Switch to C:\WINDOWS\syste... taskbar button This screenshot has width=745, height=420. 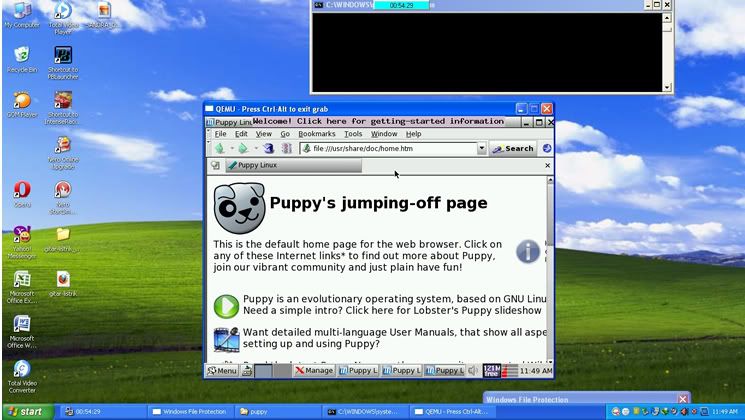[365, 411]
